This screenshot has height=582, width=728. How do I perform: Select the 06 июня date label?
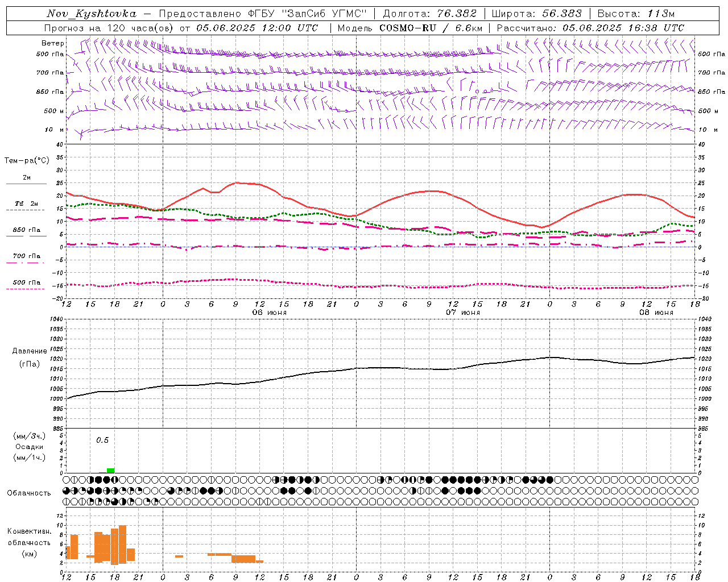coord(270,313)
